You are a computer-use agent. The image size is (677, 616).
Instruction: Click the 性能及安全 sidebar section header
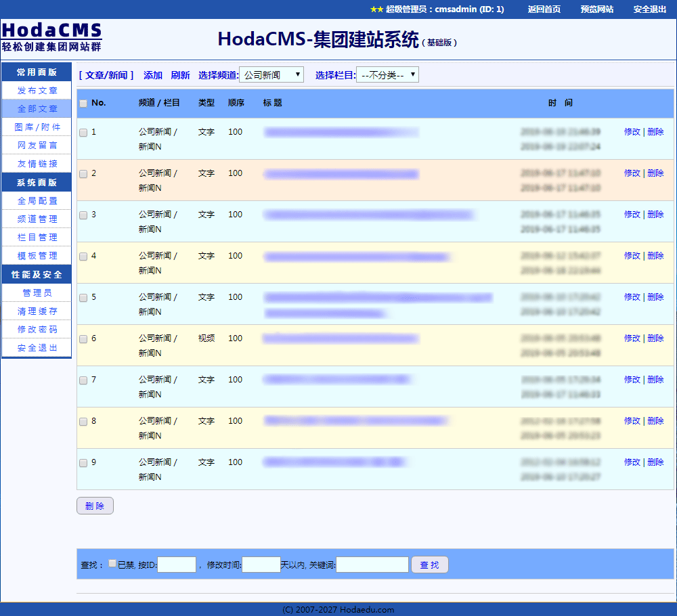click(37, 275)
